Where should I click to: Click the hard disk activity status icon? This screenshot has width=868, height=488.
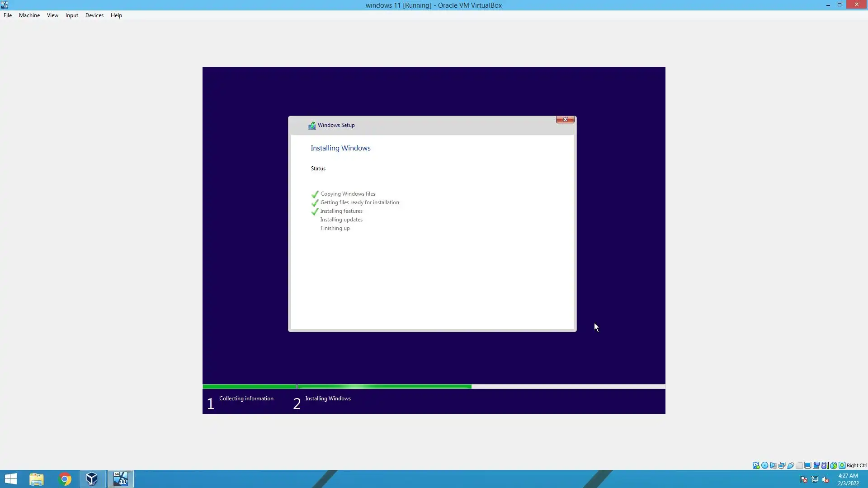[x=756, y=465]
